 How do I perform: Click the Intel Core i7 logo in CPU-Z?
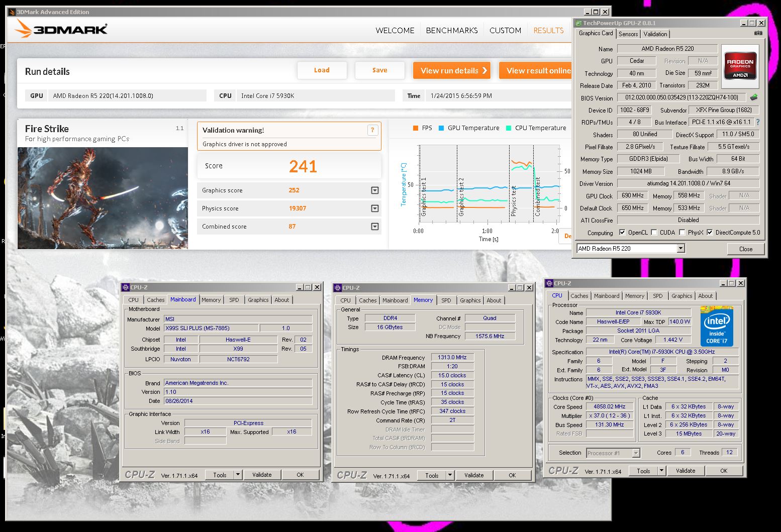click(x=717, y=326)
